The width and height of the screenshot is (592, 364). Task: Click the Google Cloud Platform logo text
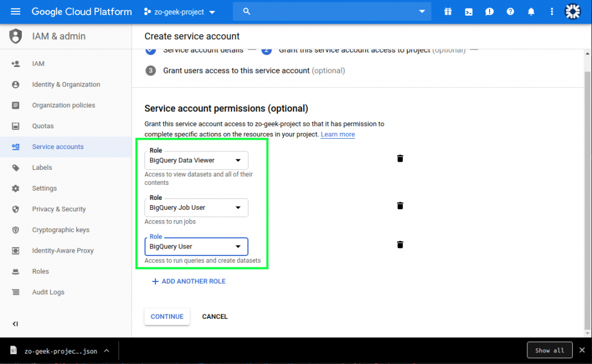82,12
